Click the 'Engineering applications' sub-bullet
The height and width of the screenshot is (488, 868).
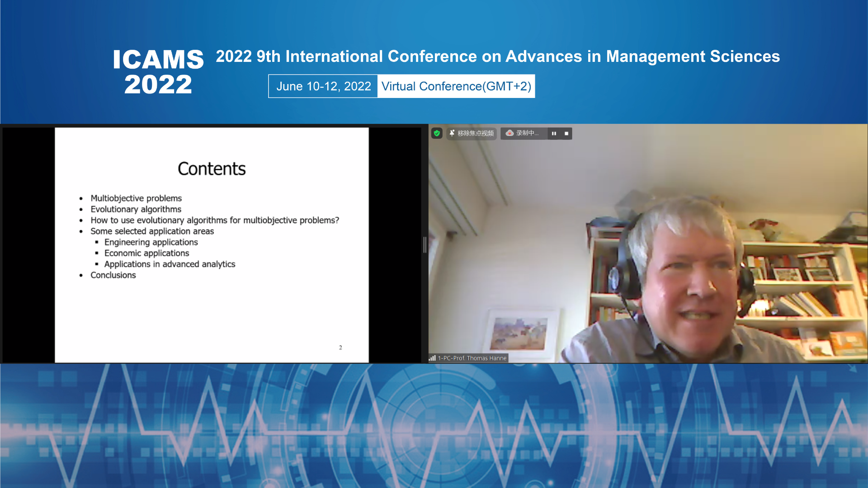[x=151, y=242]
